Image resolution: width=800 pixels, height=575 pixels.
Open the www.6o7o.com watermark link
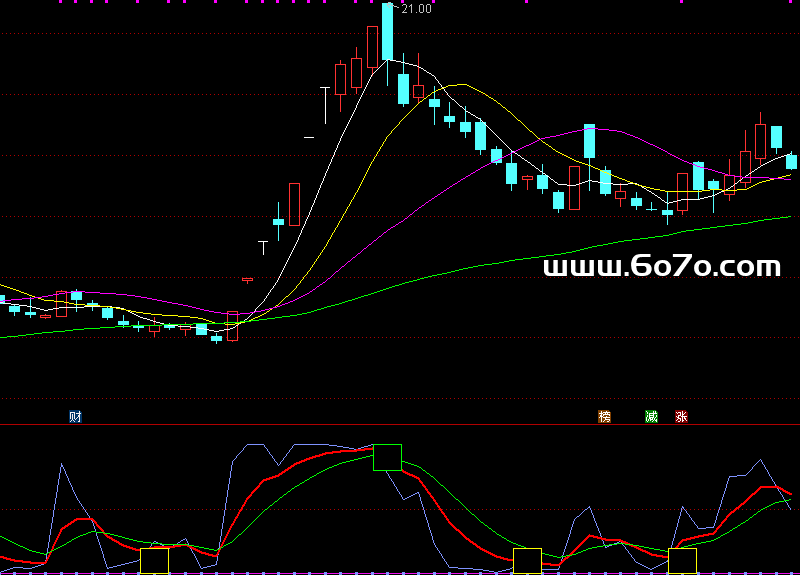coord(661,266)
